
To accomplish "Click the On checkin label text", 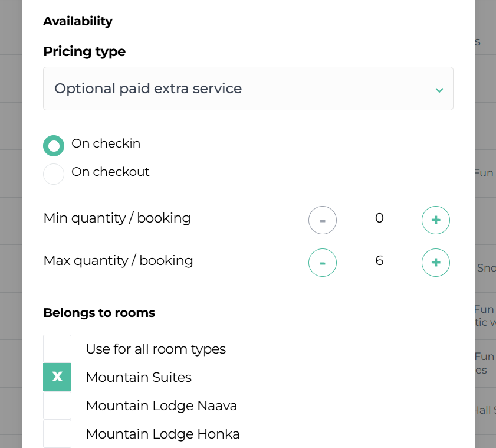I will pos(106,143).
